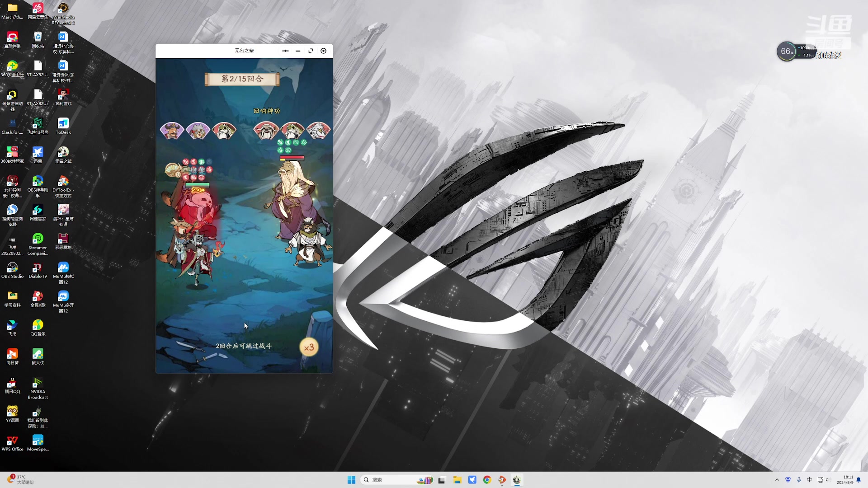868x488 pixels.
Task: Launch 360安全卫士 shortcut
Action: click(12, 69)
